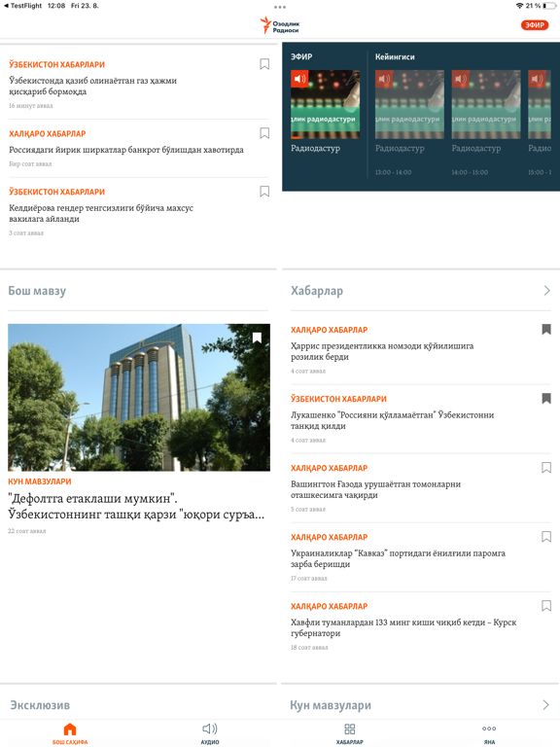
Task: Bookmark the gas extraction news article
Action: (x=264, y=64)
